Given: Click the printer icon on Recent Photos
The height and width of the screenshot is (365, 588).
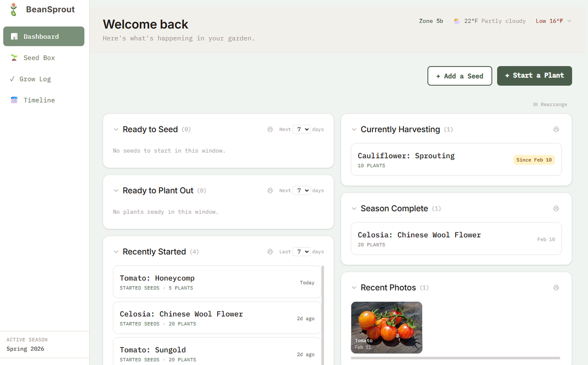Looking at the screenshot, I should coord(556,287).
